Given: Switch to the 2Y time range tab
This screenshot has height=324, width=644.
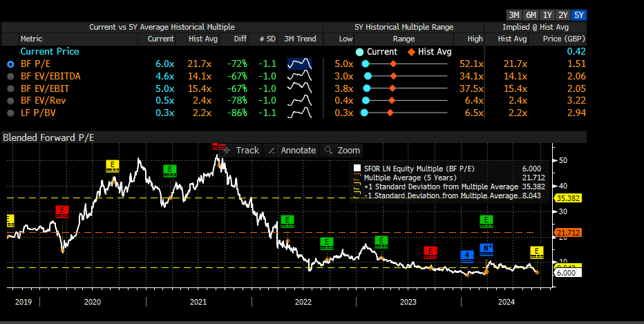Looking at the screenshot, I should (x=563, y=15).
